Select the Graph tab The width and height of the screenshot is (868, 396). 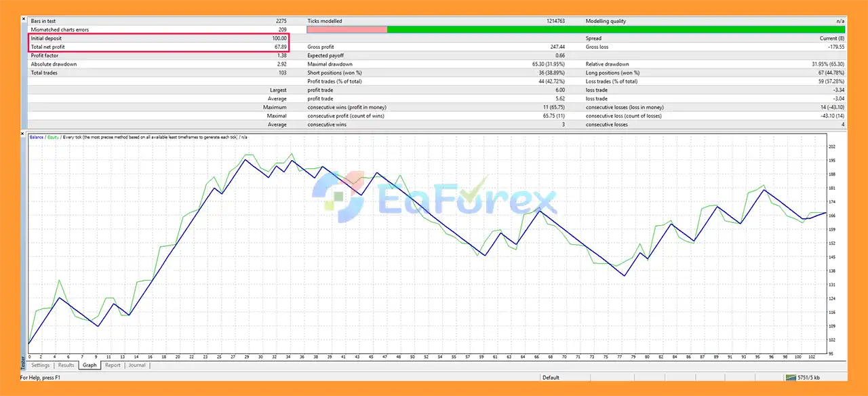(x=89, y=365)
